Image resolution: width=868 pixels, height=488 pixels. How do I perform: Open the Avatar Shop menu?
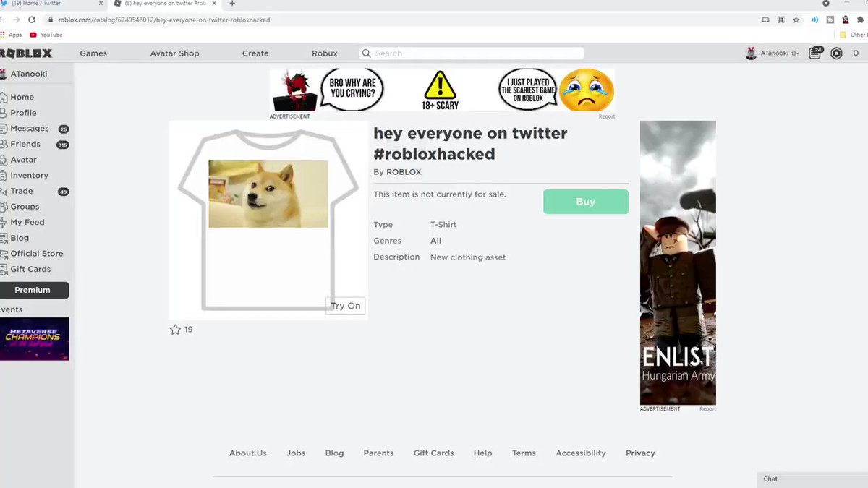pyautogui.click(x=174, y=53)
